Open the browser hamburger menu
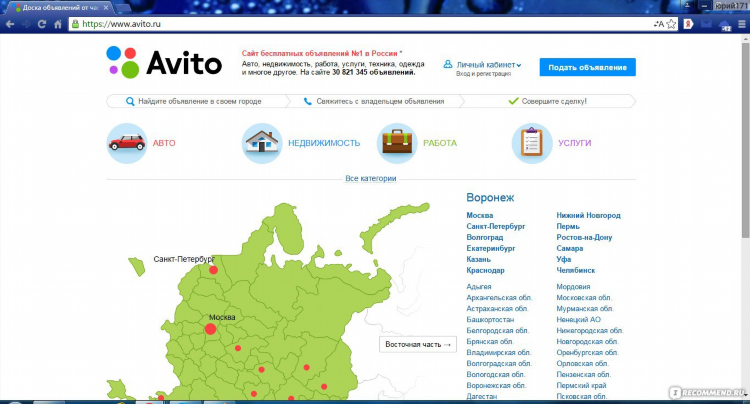The width and height of the screenshot is (750, 404). tap(742, 24)
